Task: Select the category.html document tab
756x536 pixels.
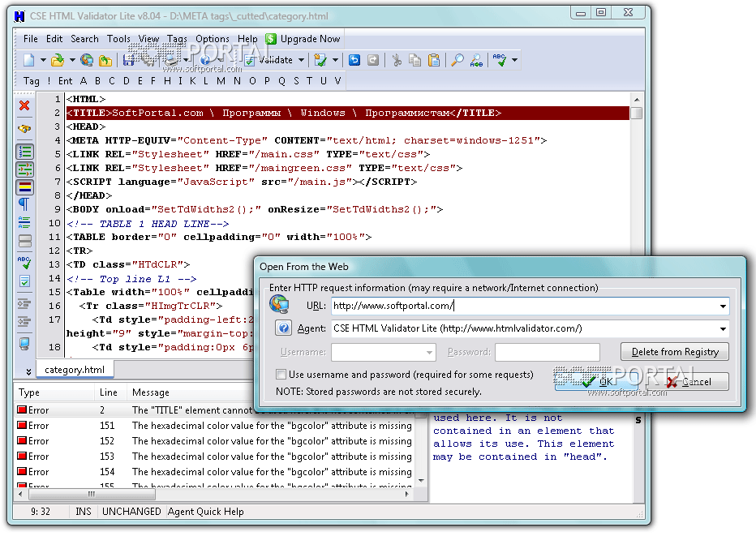Action: pos(75,370)
